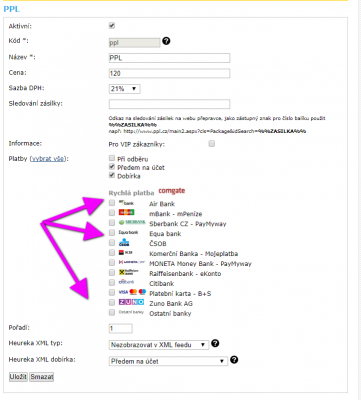Tick the Ostatní banky checkbox
Image resolution: width=361 pixels, height=400 pixels.
coord(112,312)
